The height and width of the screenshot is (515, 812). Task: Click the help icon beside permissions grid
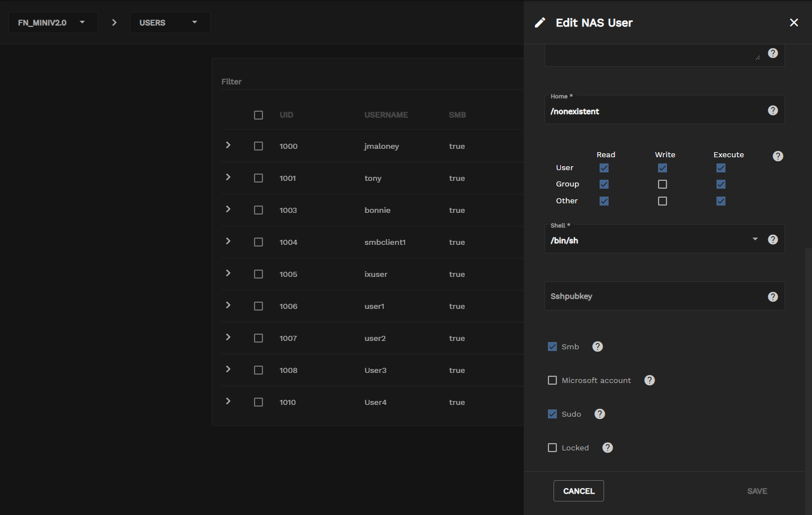(x=778, y=156)
